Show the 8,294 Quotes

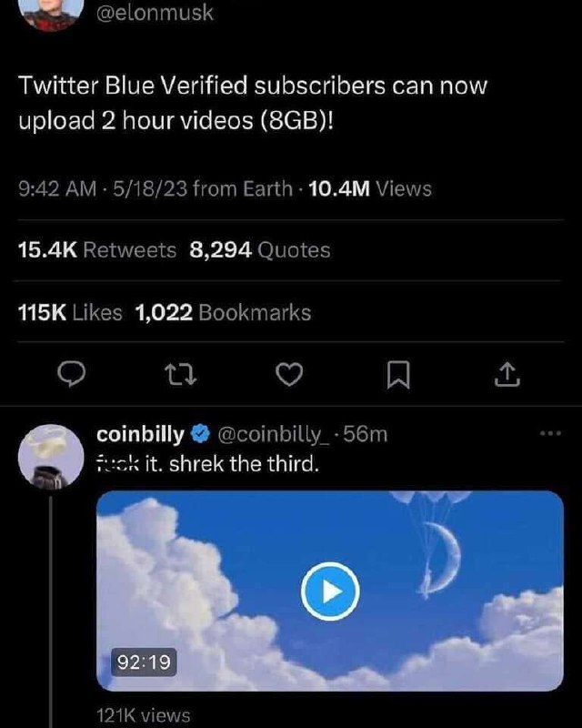pyautogui.click(x=259, y=249)
